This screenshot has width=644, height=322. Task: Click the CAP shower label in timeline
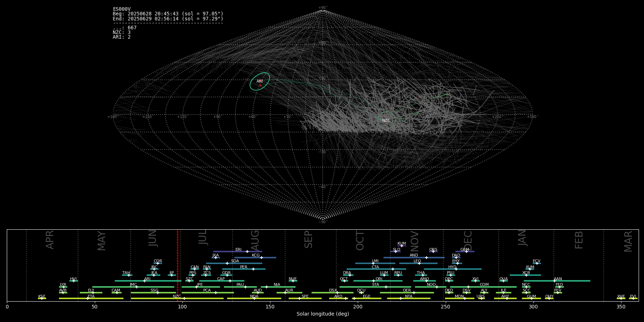point(221,279)
